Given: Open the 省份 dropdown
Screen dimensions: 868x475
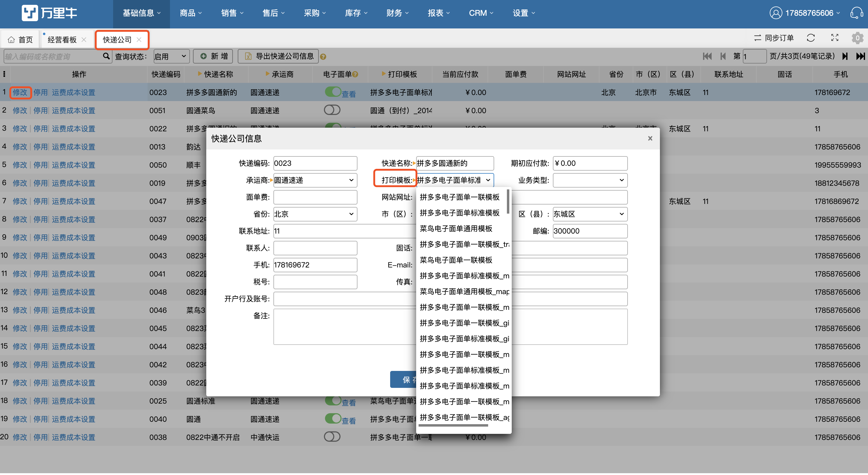Looking at the screenshot, I should pos(315,214).
